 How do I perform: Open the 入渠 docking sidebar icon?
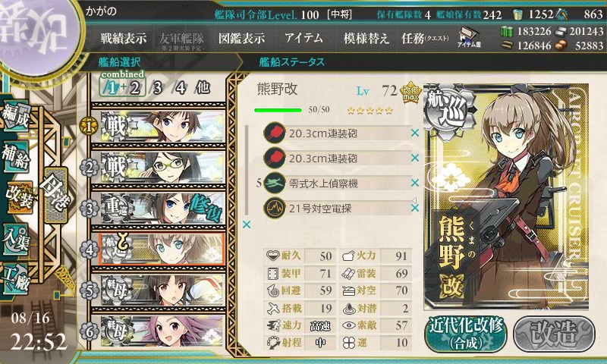16,239
